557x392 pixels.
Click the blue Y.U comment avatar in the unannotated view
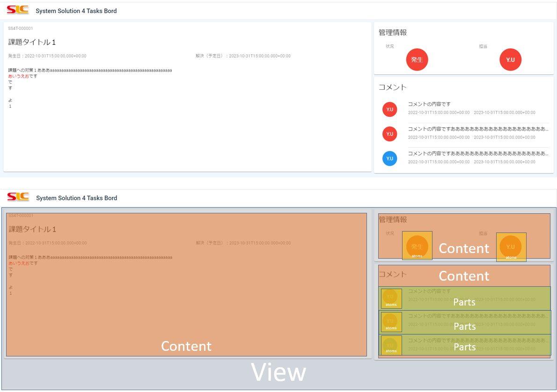[x=390, y=159]
